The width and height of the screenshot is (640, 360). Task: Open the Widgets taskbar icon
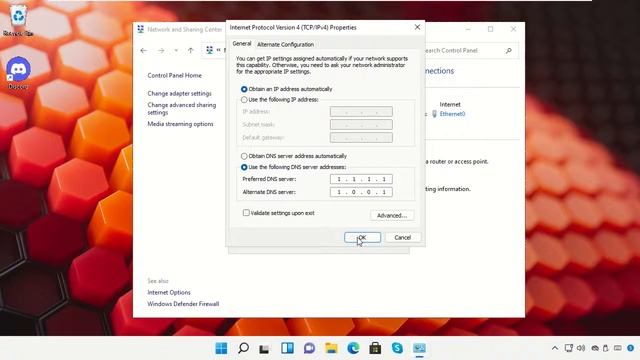pyautogui.click(x=287, y=348)
